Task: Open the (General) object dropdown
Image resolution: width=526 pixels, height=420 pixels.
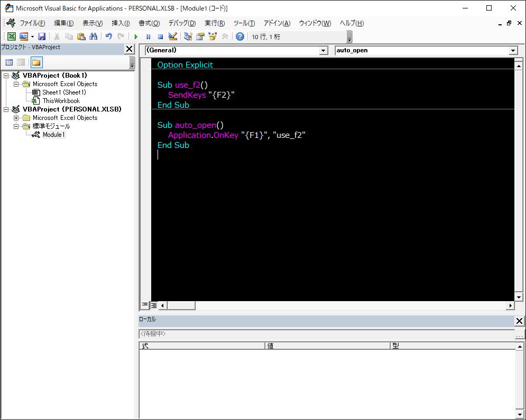Action: [324, 50]
